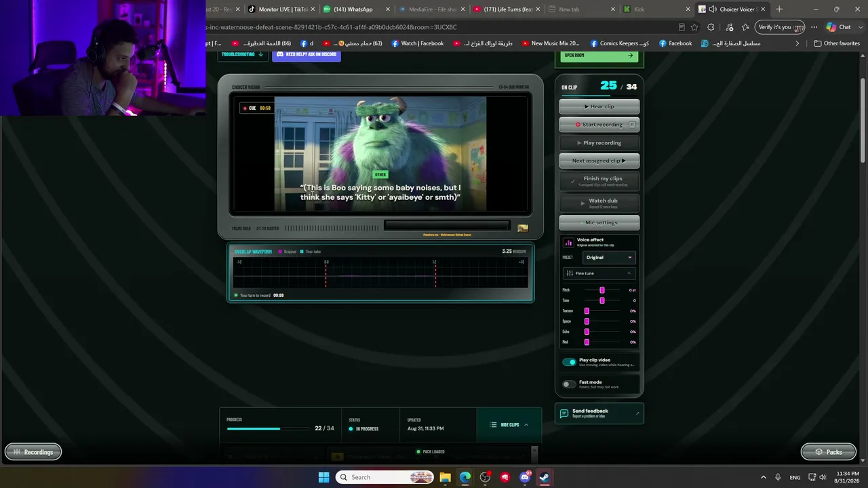Click the voice effect equalizer icon
Viewport: 868px width, 488px height.
pos(568,242)
